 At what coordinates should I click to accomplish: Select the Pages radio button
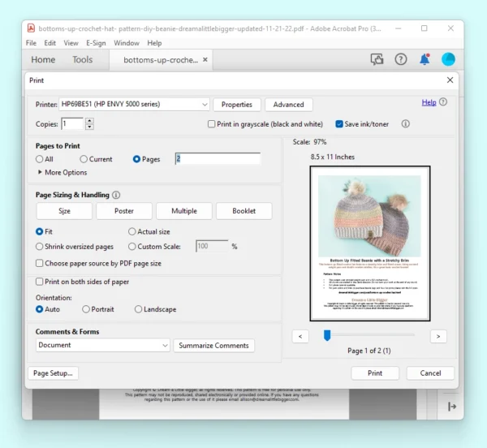click(x=136, y=159)
